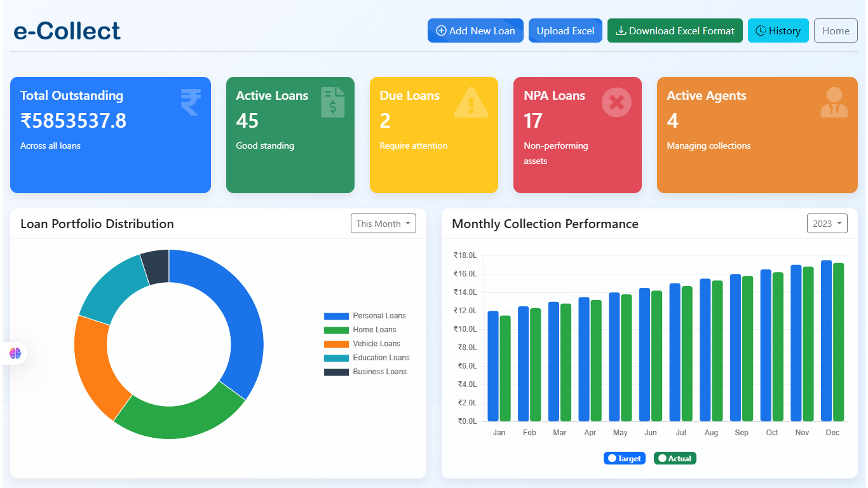Screen dimensions: 868x488
Task: Click the blue Dec Target bar
Action: point(826,341)
